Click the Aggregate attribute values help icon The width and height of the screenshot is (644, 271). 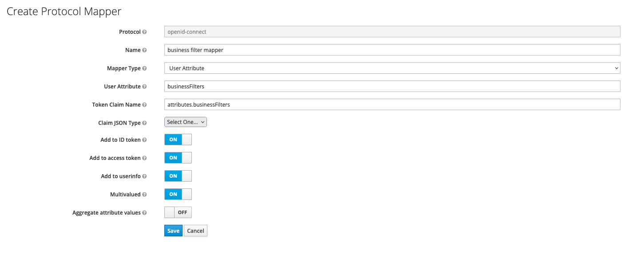[x=144, y=213]
